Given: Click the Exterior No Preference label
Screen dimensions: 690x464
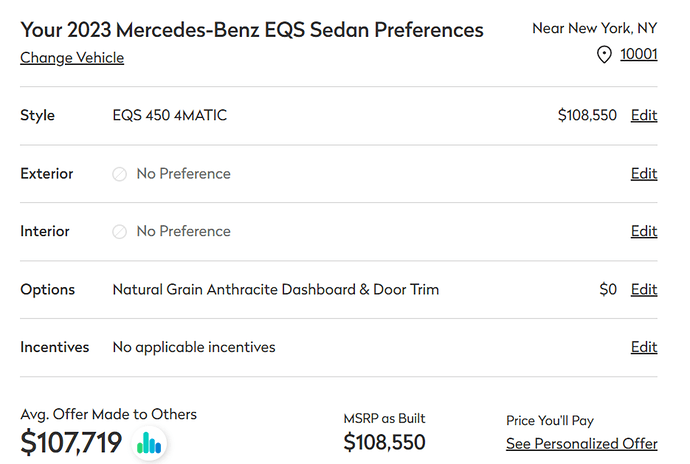Looking at the screenshot, I should click(x=184, y=173).
